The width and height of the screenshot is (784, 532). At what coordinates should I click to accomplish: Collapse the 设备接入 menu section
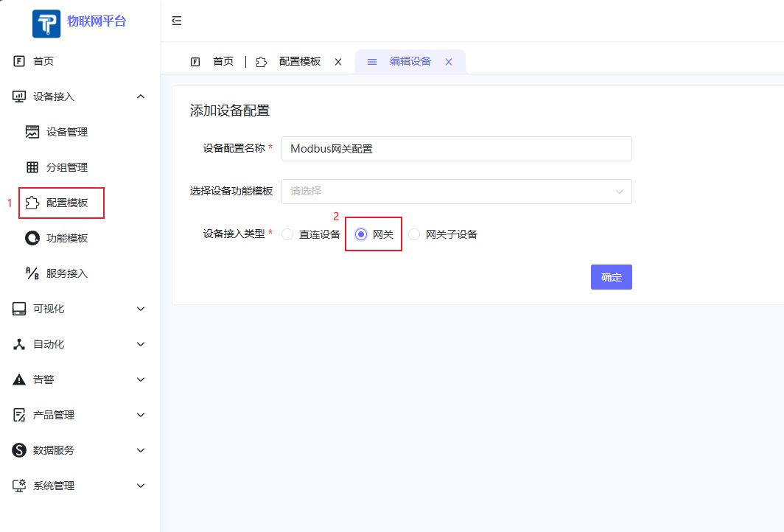click(x=141, y=97)
